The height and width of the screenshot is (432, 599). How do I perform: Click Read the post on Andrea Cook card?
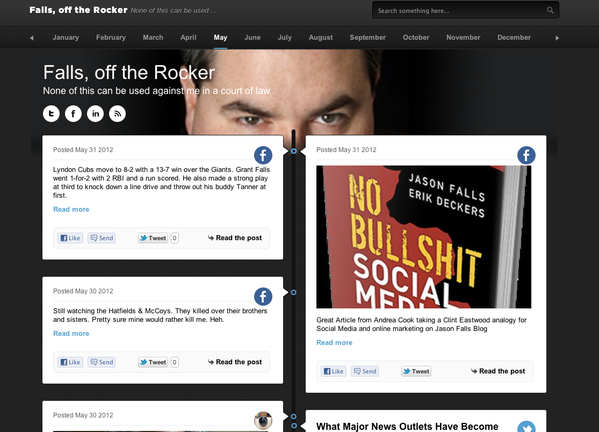[498, 371]
